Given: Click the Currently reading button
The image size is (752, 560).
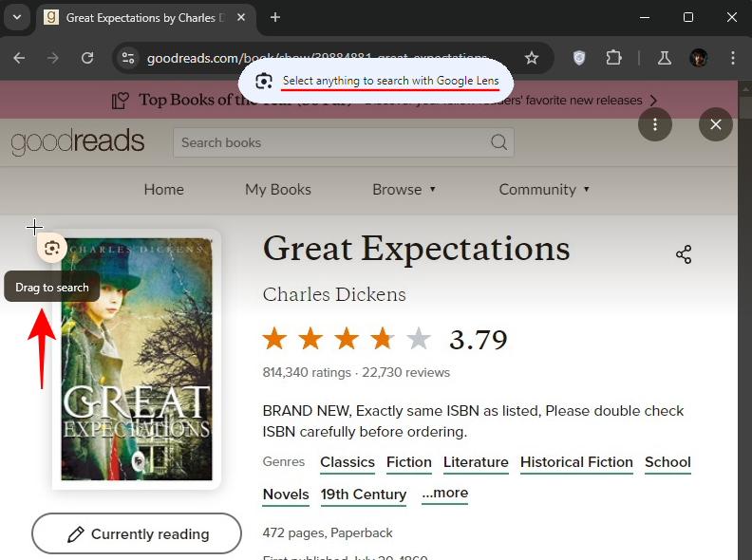Looking at the screenshot, I should pos(137,533).
